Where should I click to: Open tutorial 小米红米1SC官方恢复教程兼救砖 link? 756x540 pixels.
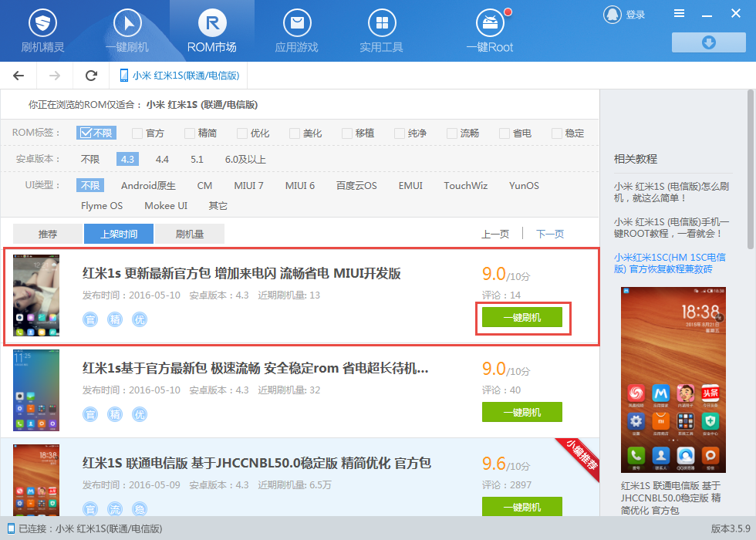(x=670, y=263)
